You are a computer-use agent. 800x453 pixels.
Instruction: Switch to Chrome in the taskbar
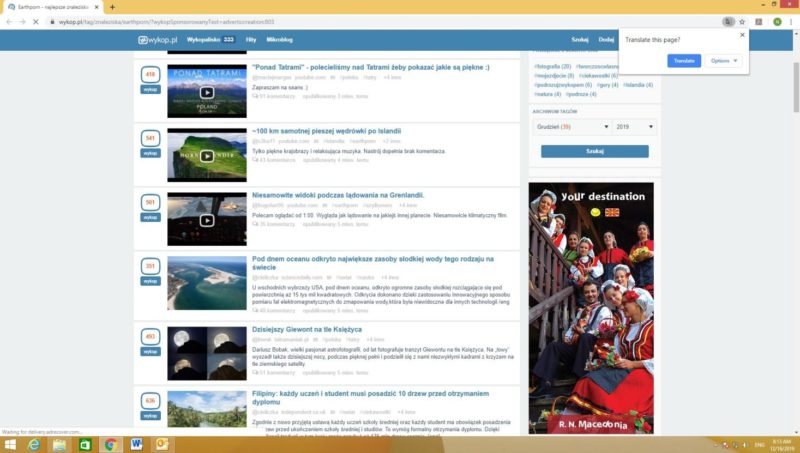(110, 445)
